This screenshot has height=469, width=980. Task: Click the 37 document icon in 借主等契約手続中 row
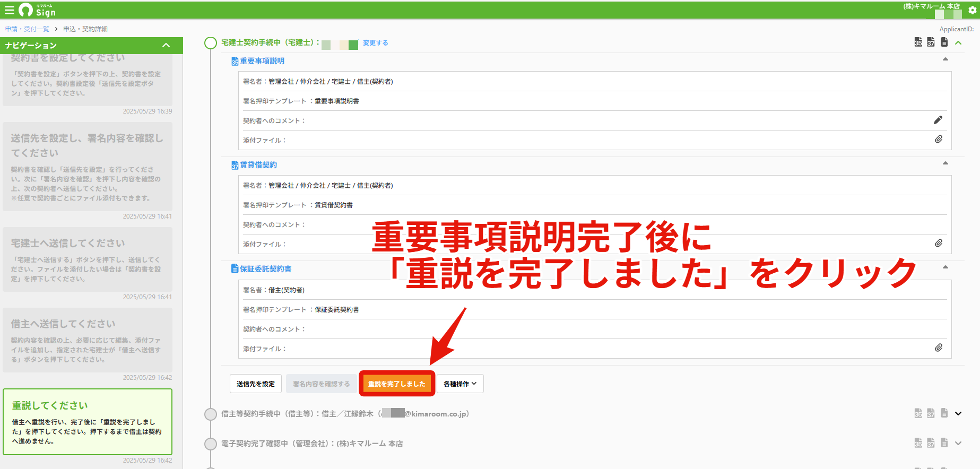point(931,413)
